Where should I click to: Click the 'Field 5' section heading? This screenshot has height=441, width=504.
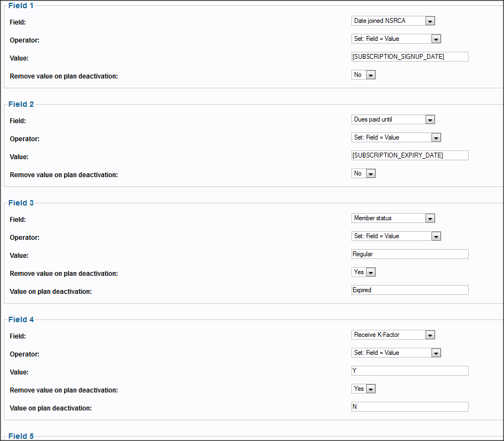coord(21,436)
